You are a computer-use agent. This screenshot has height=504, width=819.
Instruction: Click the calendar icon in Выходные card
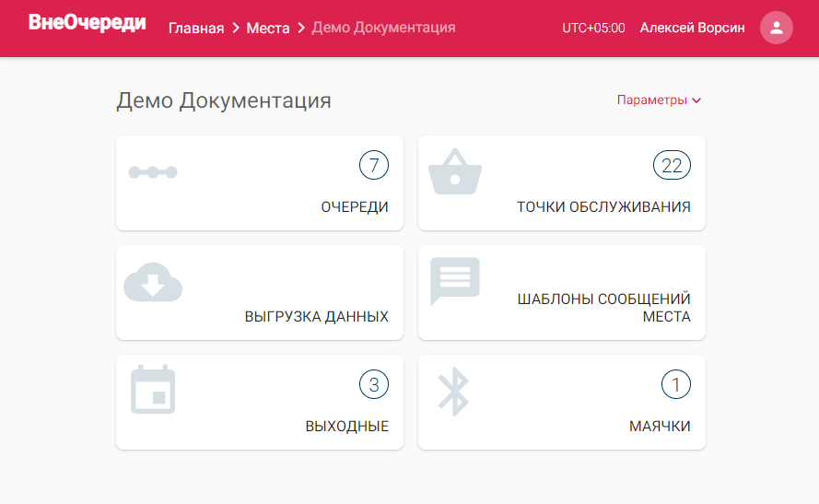(153, 389)
